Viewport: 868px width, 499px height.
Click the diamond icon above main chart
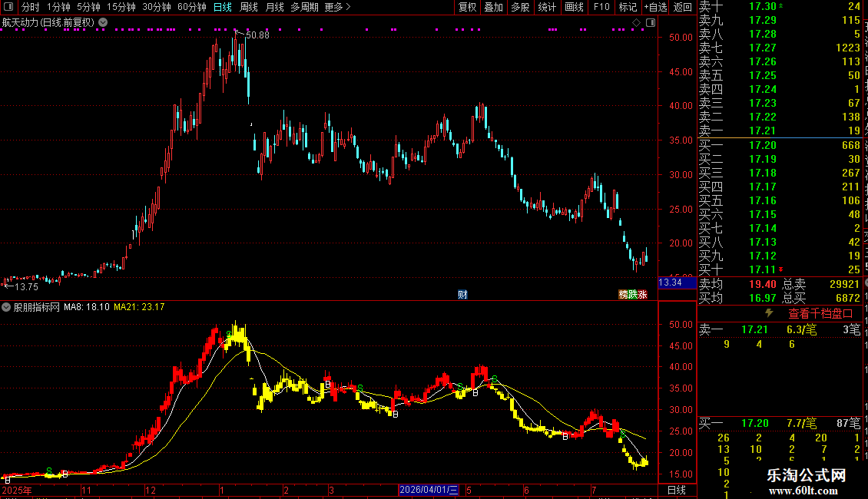click(x=636, y=23)
